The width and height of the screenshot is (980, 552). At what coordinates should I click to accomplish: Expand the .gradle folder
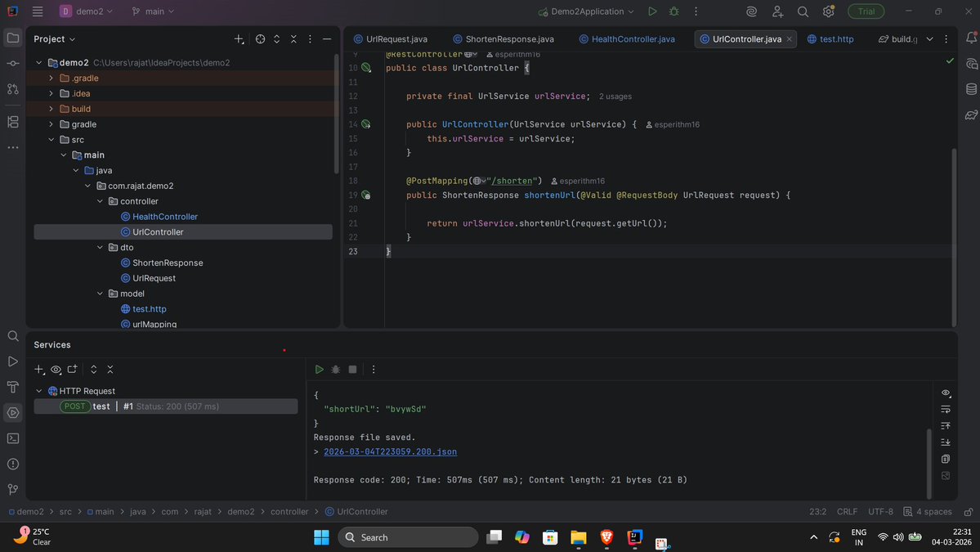coord(51,79)
